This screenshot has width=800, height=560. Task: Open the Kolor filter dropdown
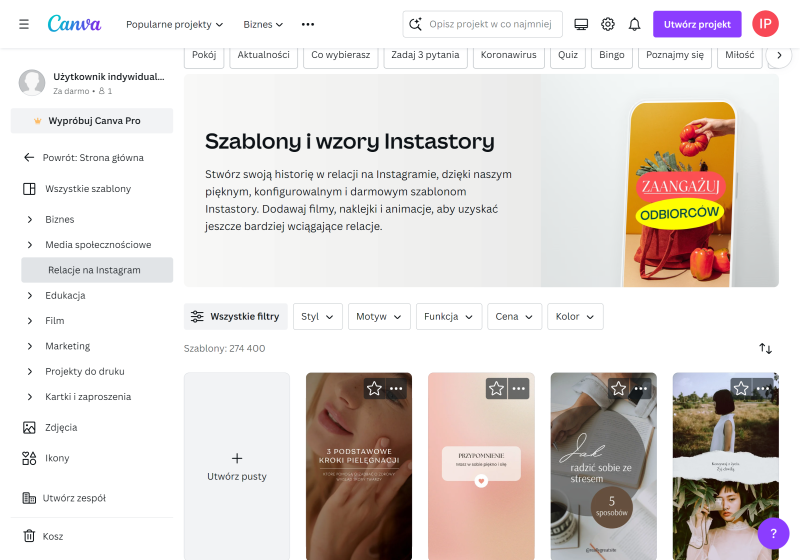point(575,316)
